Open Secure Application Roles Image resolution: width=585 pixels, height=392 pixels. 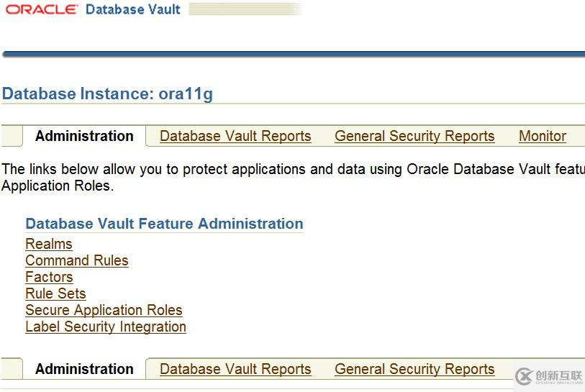click(104, 311)
